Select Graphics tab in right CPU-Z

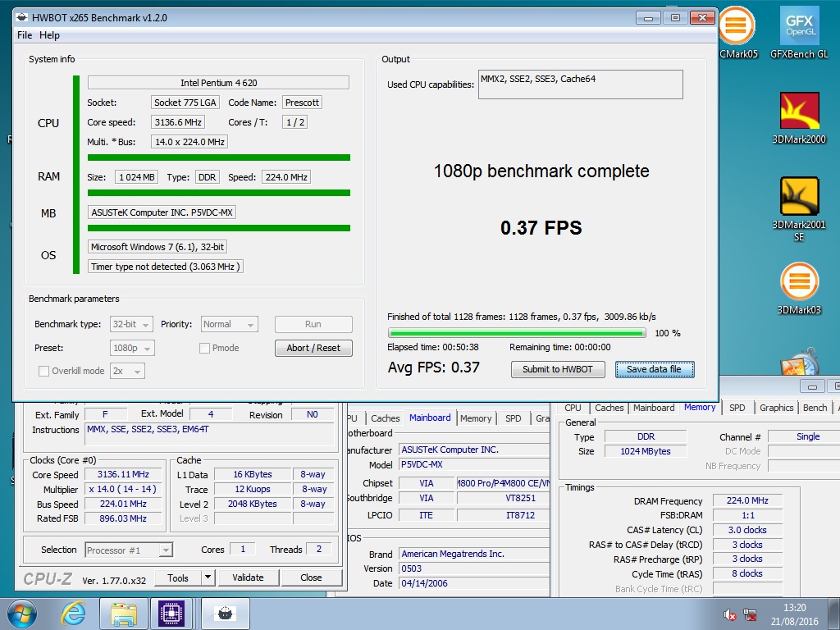(776, 408)
